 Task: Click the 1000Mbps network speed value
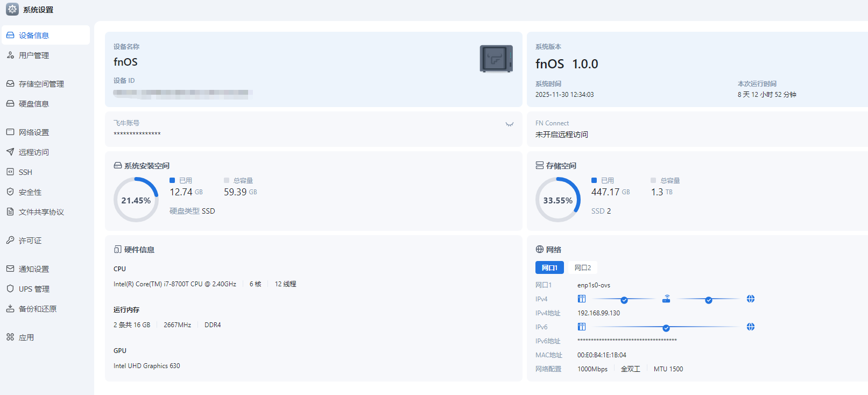[592, 369]
